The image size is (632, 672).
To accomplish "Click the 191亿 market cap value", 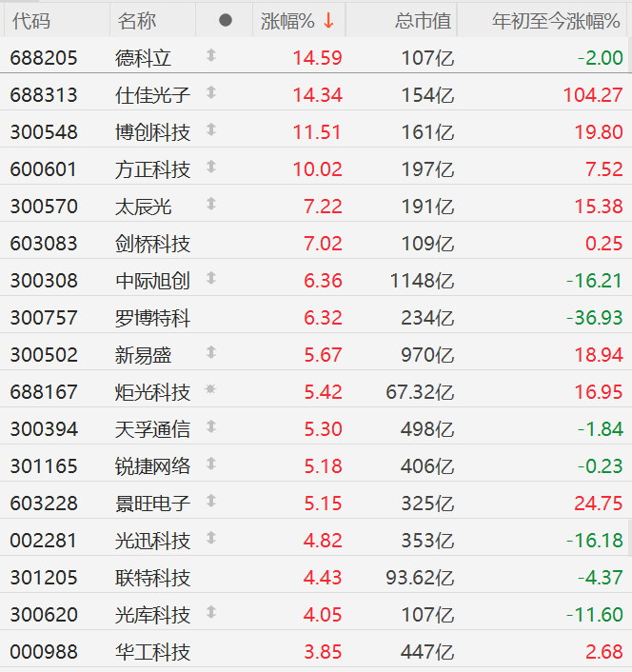I will click(x=427, y=207).
